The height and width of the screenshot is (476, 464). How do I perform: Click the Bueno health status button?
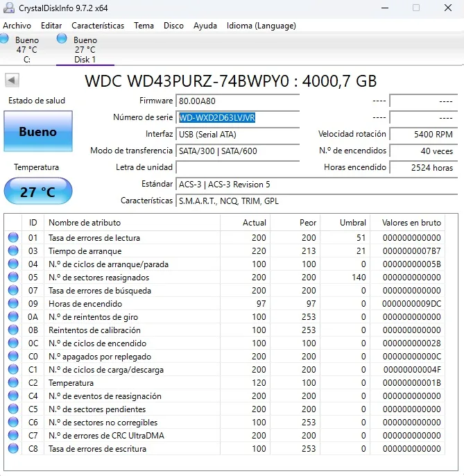click(38, 131)
